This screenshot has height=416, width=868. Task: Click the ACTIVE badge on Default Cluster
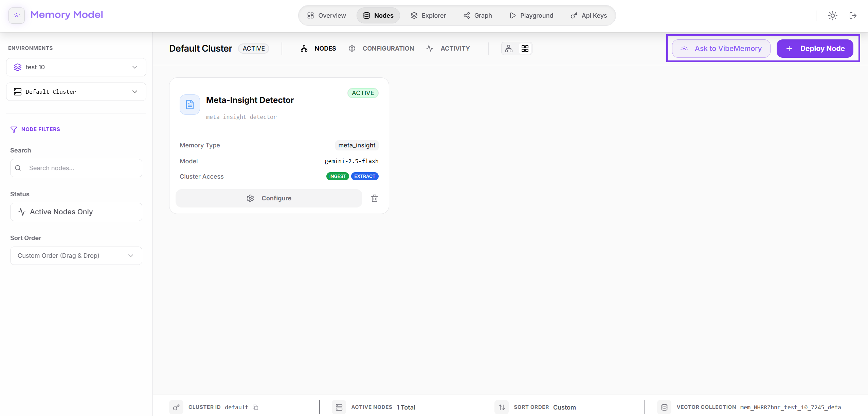pyautogui.click(x=253, y=48)
